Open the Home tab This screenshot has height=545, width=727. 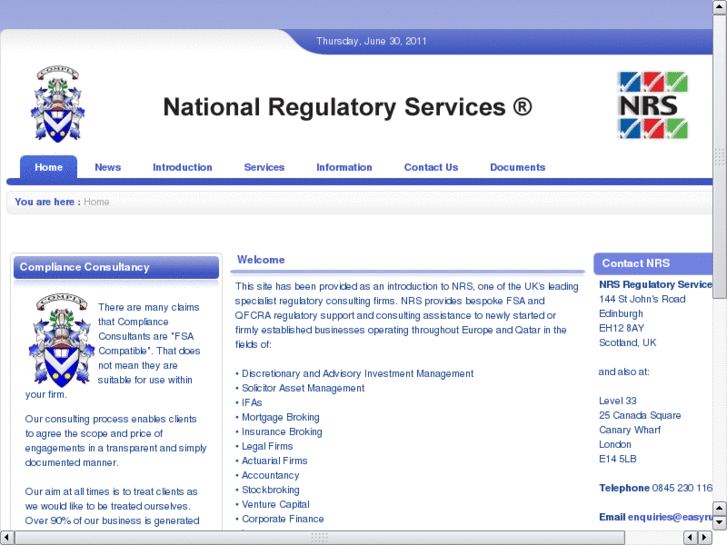click(x=49, y=167)
